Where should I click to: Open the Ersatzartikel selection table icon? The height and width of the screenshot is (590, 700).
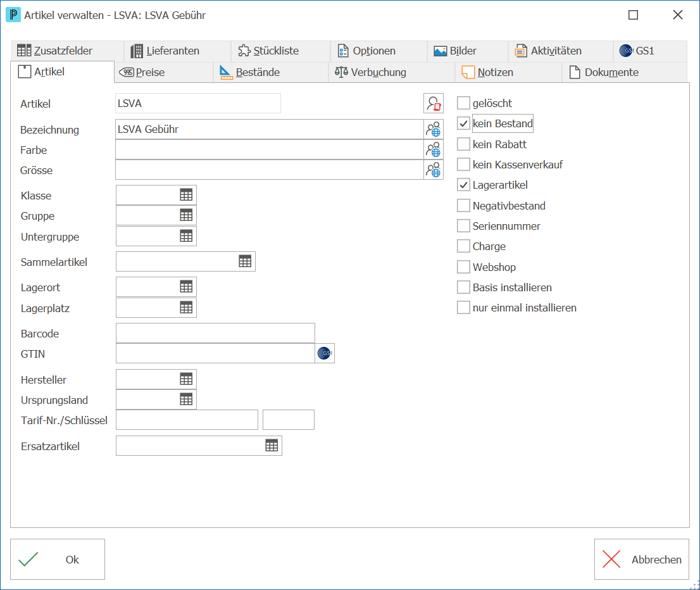pos(272,445)
